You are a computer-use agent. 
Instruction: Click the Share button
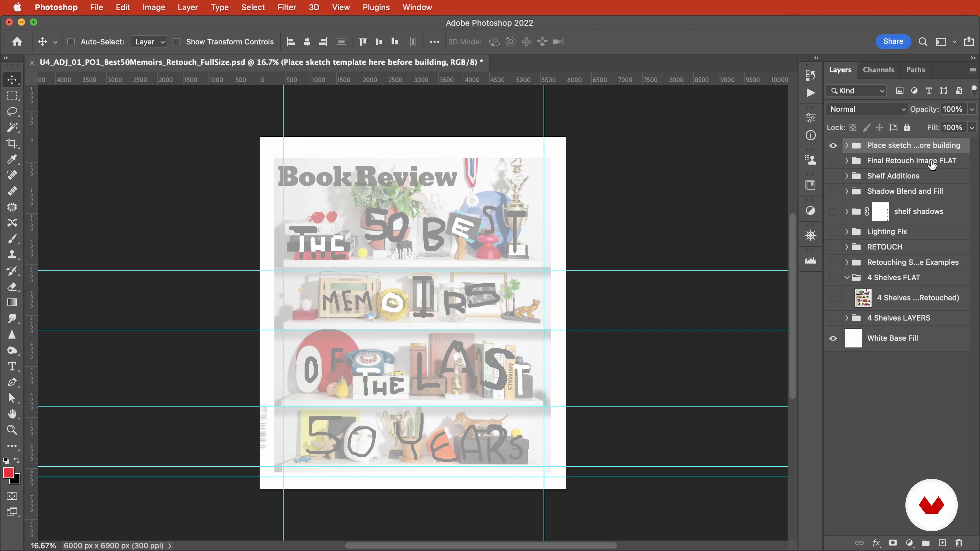tap(893, 41)
